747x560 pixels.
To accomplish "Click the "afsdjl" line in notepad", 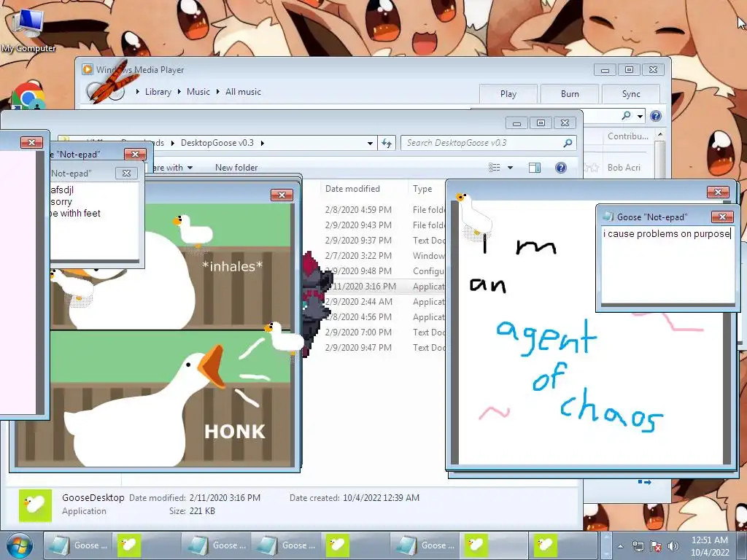I will point(62,190).
